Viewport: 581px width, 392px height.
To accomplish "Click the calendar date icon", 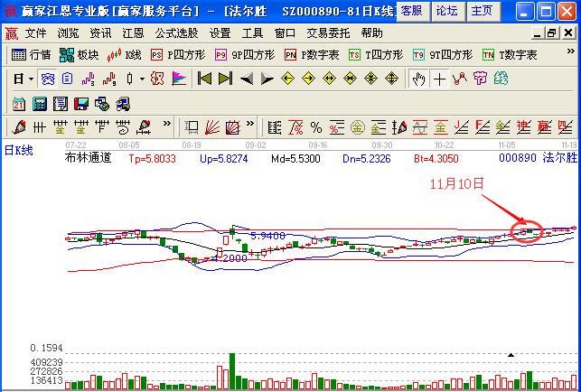I will pos(19,103).
